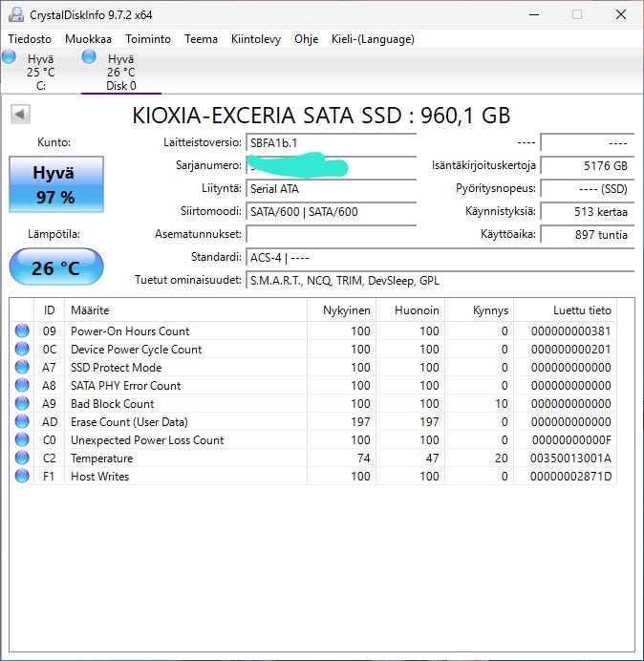Screen dimensions: 644x661
Task: Click the Disk 0 status orb
Action: [89, 56]
